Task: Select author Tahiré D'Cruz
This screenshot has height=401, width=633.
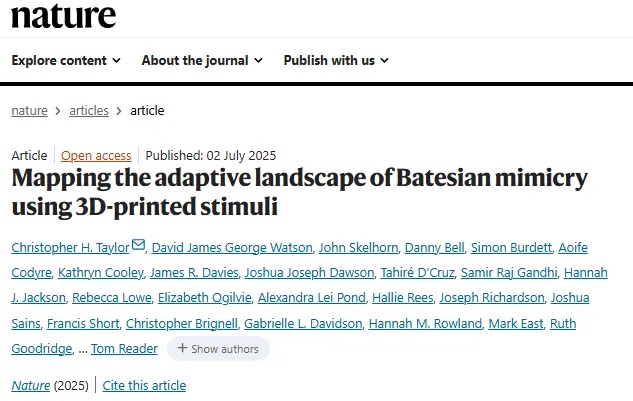Action: coord(417,273)
